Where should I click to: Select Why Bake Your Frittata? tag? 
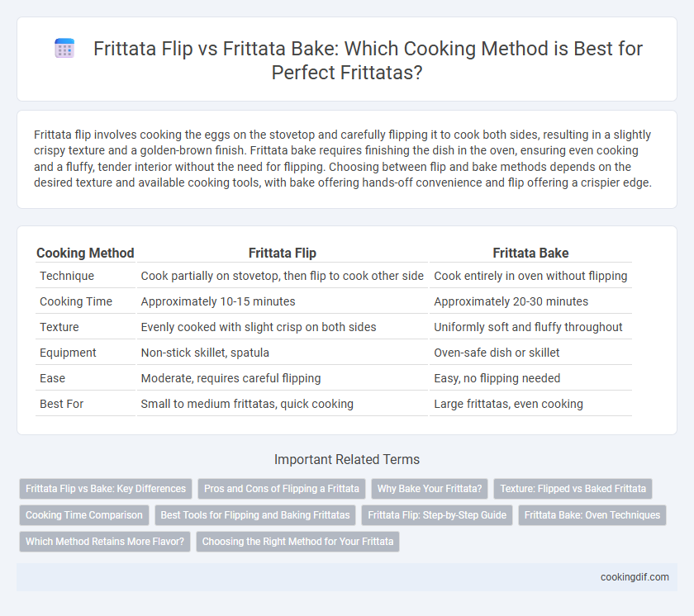430,489
